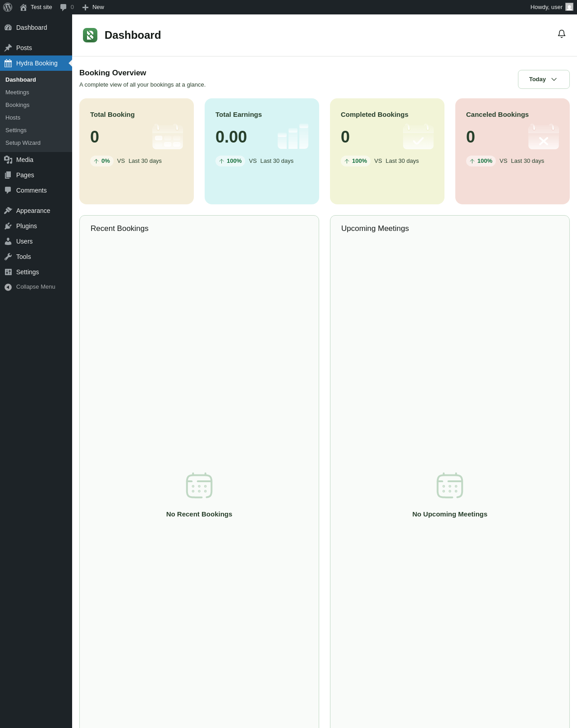Click the Total Booking calendar icon
This screenshot has width=577, height=728.
coord(167,137)
